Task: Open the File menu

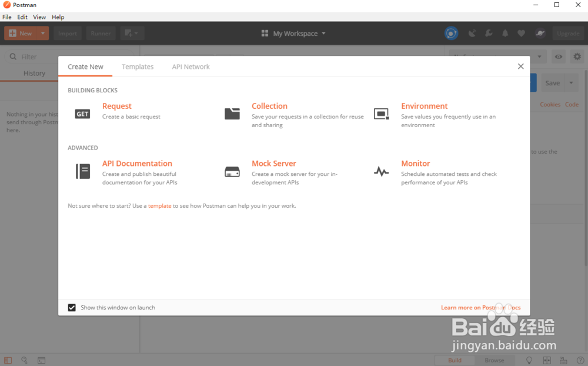Action: (x=6, y=17)
